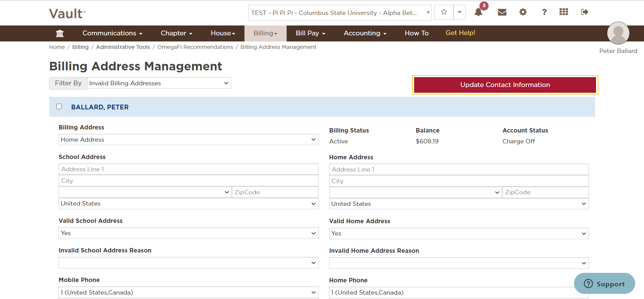
Task: Click the home building icon in navbar
Action: point(60,33)
